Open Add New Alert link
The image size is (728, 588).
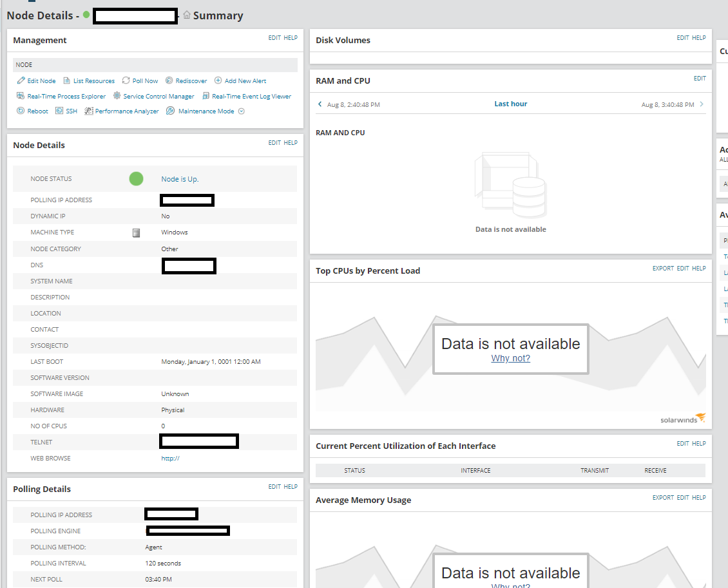(245, 81)
